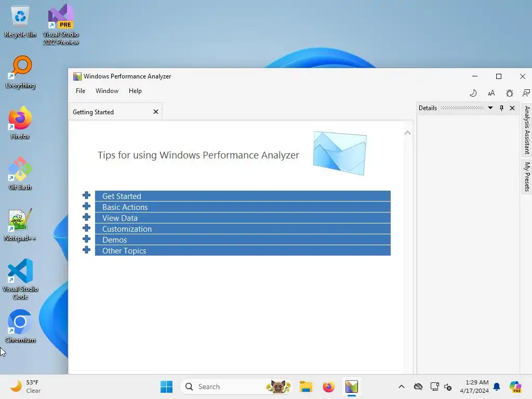Select Recycle Bin desktop icon
The height and width of the screenshot is (399, 532).
20,22
